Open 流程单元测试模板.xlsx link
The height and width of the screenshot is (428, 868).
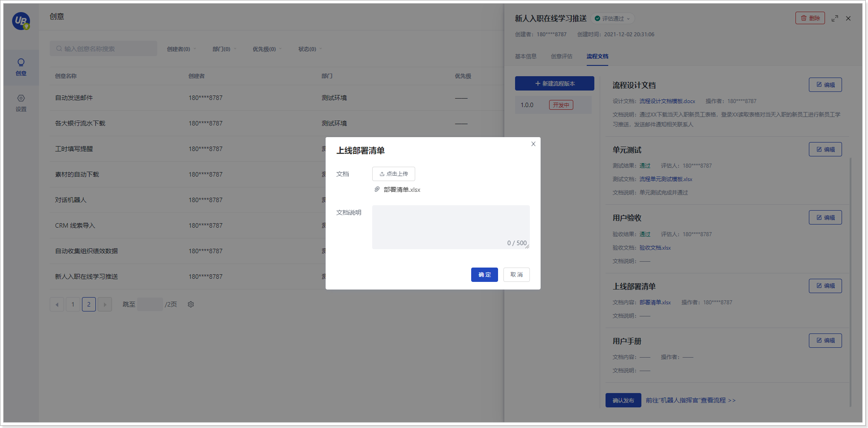pos(666,179)
